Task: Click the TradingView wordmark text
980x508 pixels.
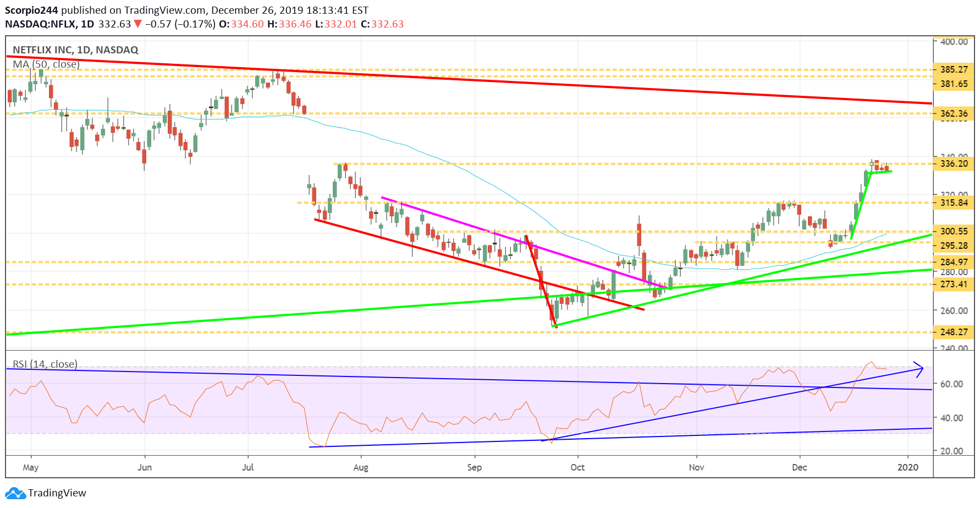Action: tap(57, 493)
